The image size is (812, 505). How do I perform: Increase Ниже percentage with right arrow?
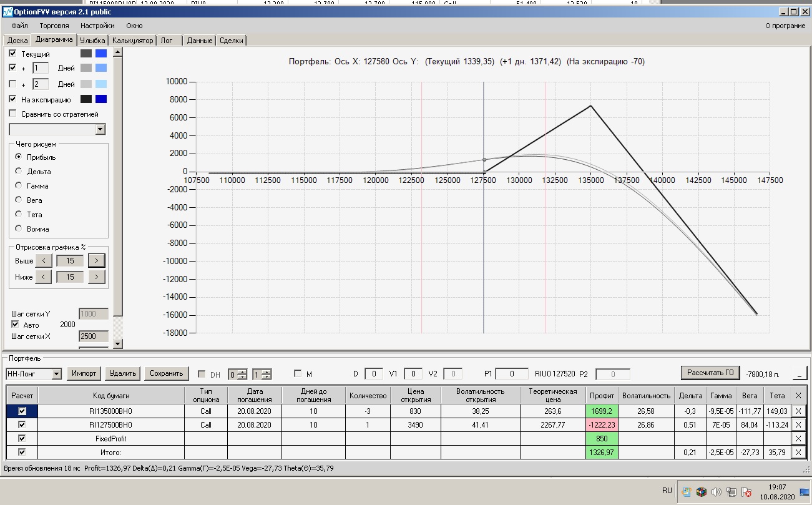(x=96, y=277)
